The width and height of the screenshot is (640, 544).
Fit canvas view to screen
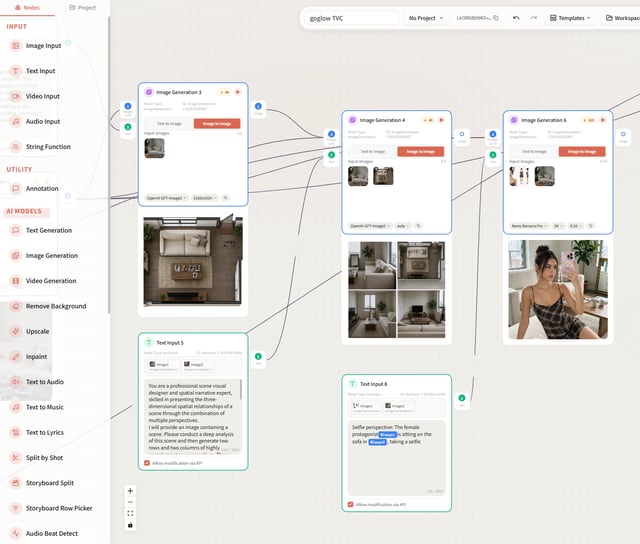130,514
